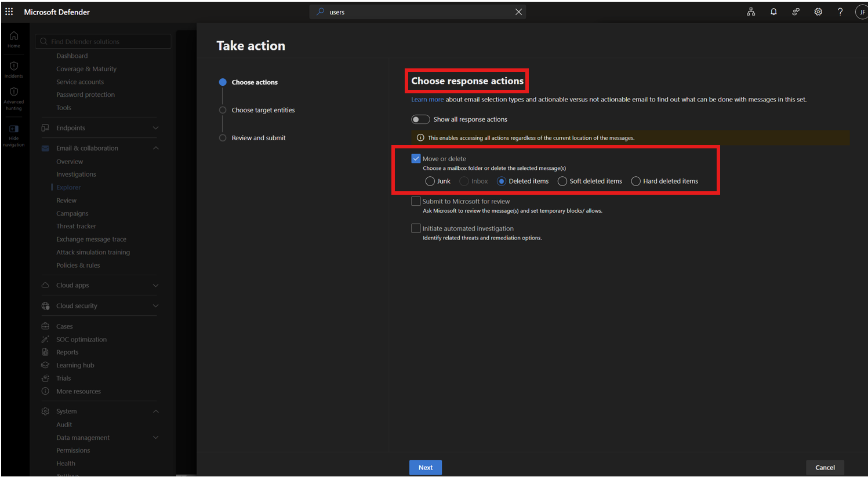Viewport: 868px width, 477px height.
Task: Open the help question mark icon
Action: [840, 12]
